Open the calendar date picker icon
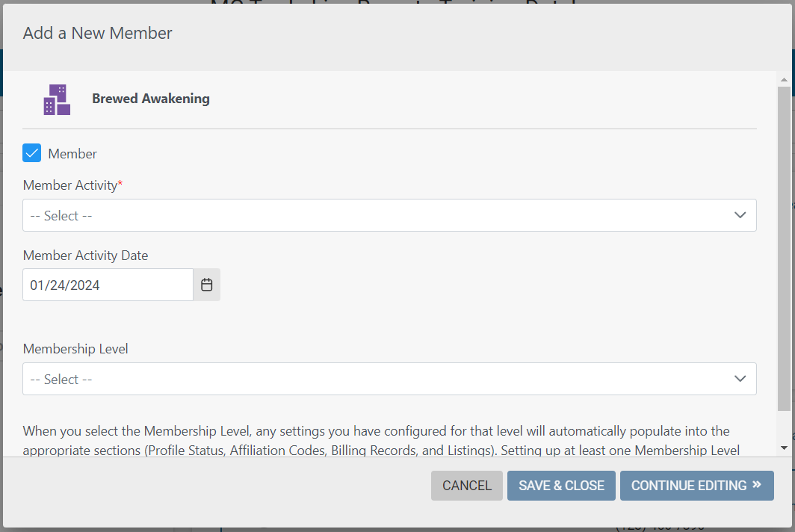Screen dimensions: 795x532 207,285
